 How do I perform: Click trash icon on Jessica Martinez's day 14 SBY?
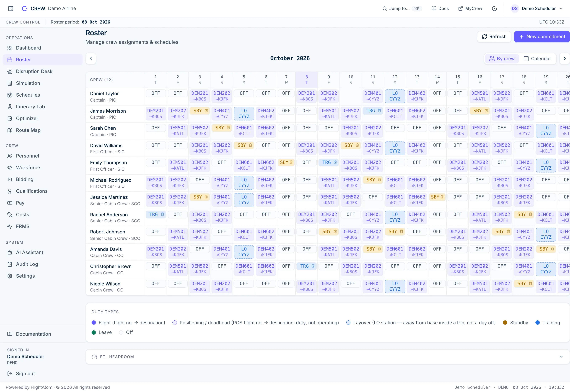pyautogui.click(x=442, y=197)
